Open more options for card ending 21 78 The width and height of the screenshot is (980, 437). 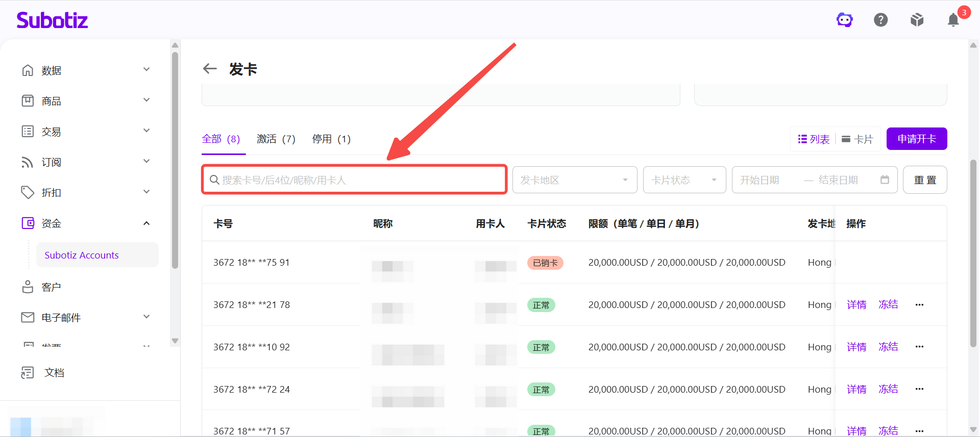919,304
